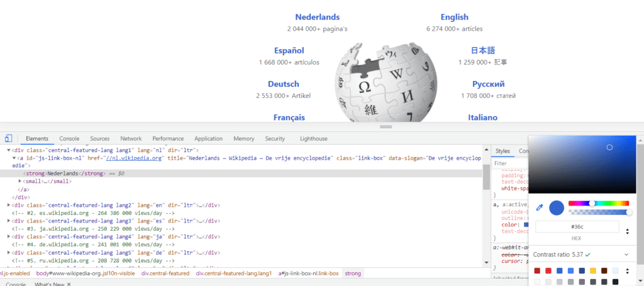Focus the Styles Filter input

point(509,163)
